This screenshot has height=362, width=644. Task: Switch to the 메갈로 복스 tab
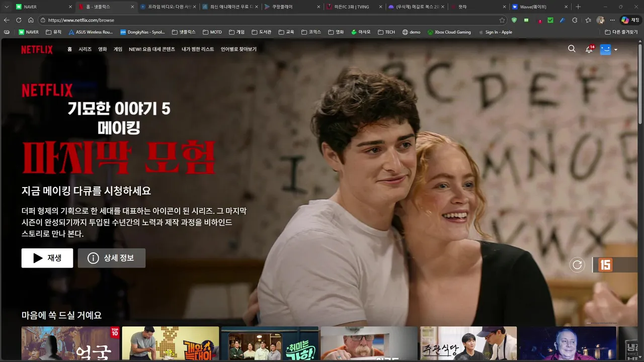417,7
